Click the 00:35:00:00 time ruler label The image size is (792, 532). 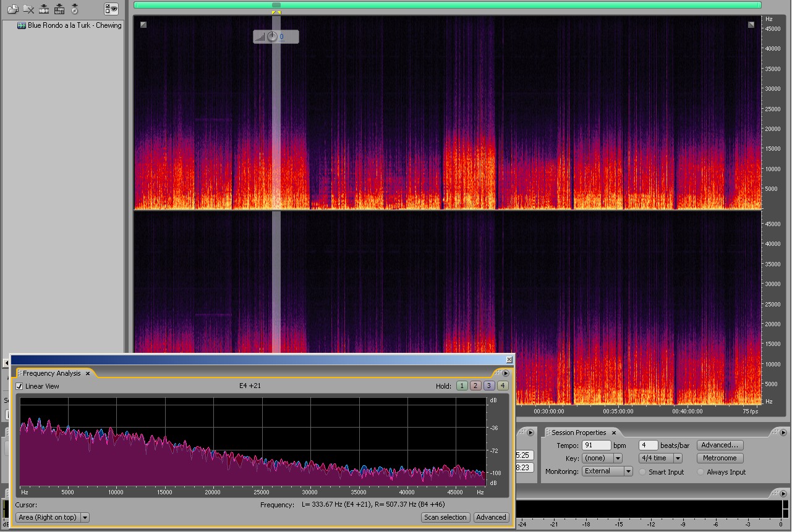tap(618, 412)
